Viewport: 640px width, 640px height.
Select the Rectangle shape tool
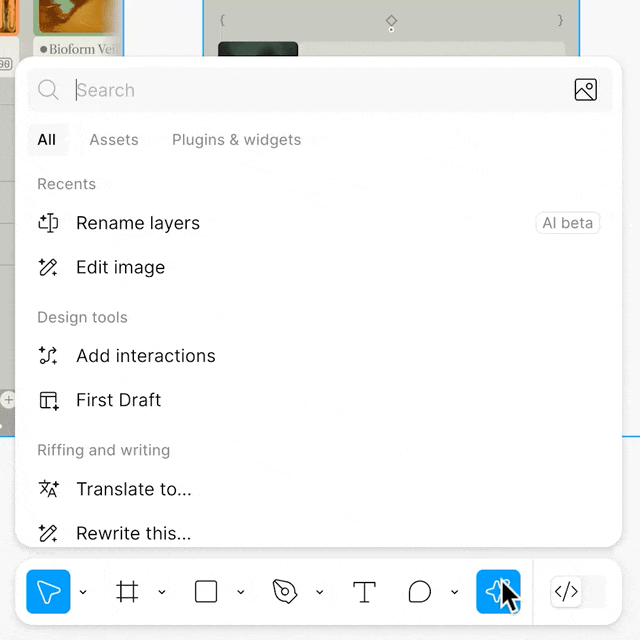(206, 592)
